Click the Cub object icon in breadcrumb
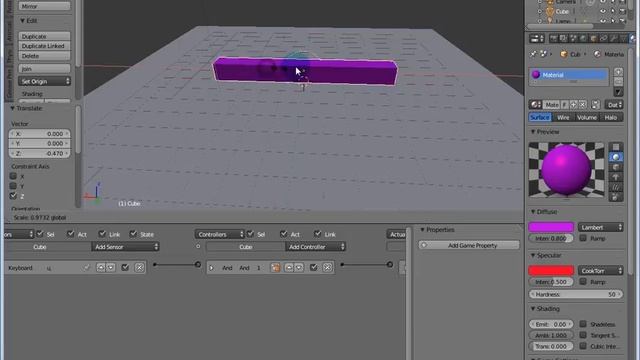 [564, 54]
